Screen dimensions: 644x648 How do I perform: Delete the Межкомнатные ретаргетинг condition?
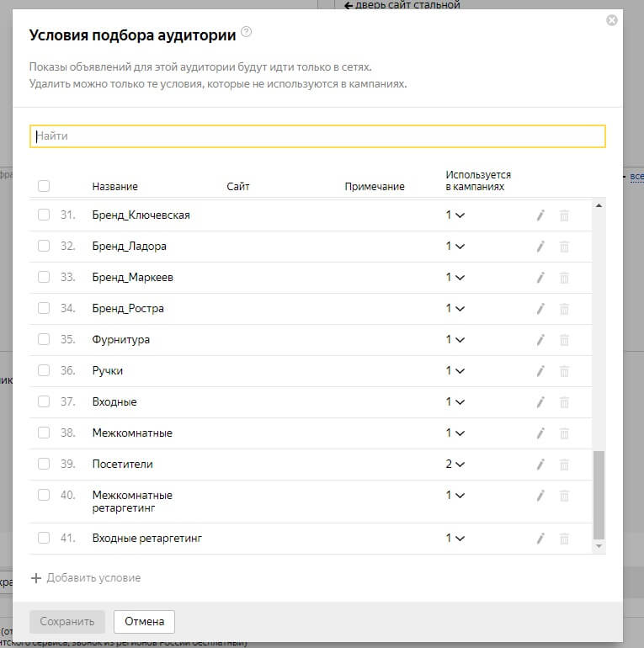click(564, 496)
